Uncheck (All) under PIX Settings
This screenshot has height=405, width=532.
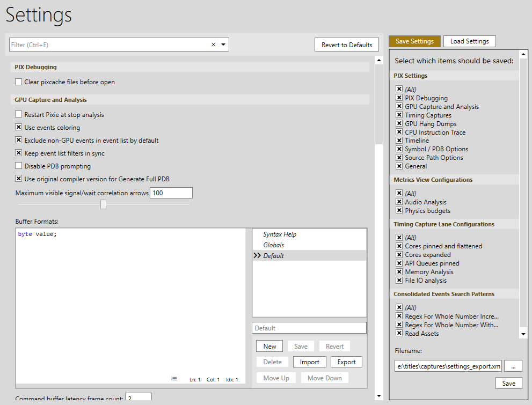[399, 89]
